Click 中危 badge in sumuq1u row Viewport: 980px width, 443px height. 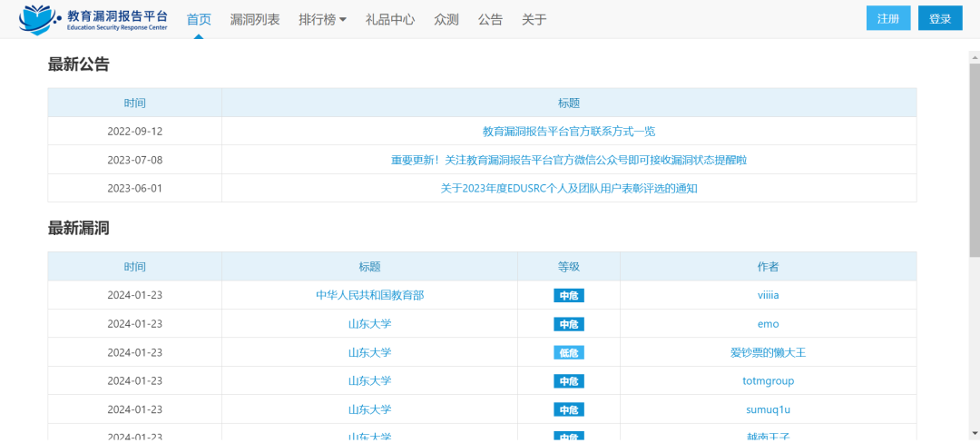click(569, 410)
